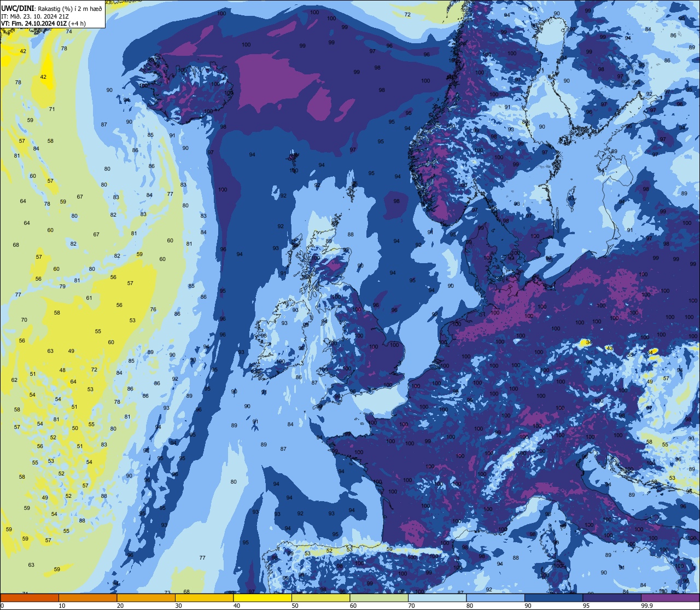Select the purple legend swatch above 99.9%
Screen dimensions: 700x610
[x=670, y=597]
